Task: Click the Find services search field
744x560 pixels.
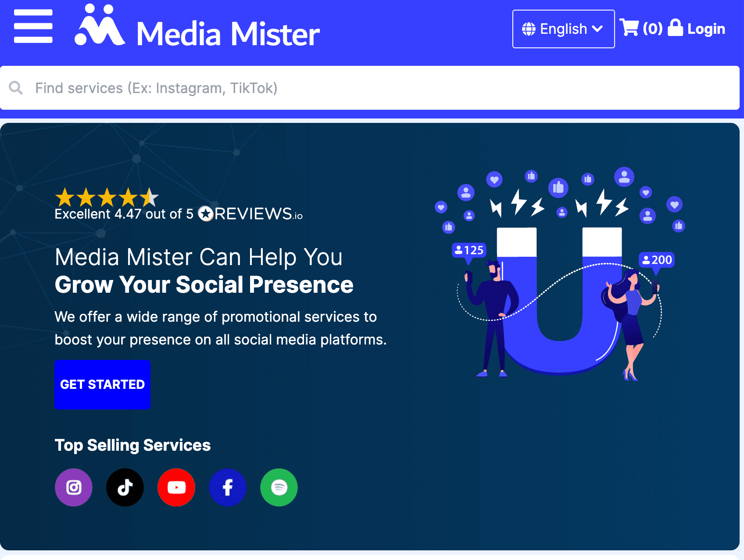Action: [263, 88]
